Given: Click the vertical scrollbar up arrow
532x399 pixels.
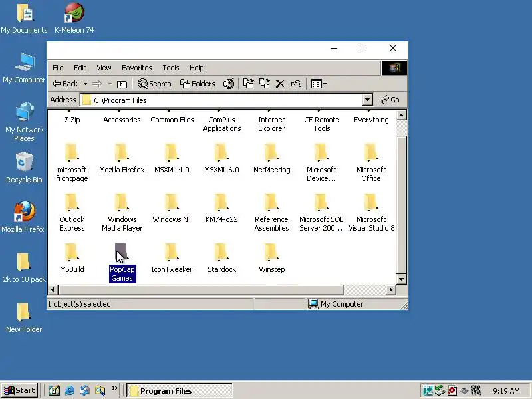Looking at the screenshot, I should [x=402, y=116].
